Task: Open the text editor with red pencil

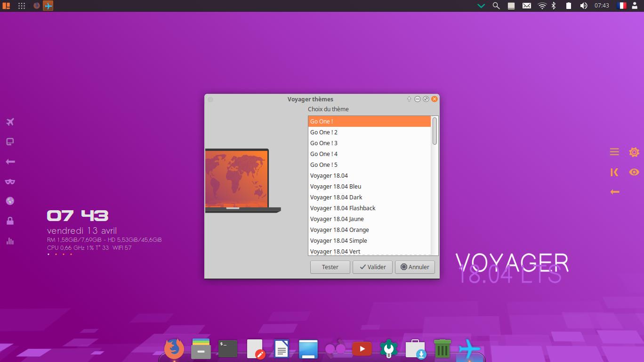Action: coord(256,349)
